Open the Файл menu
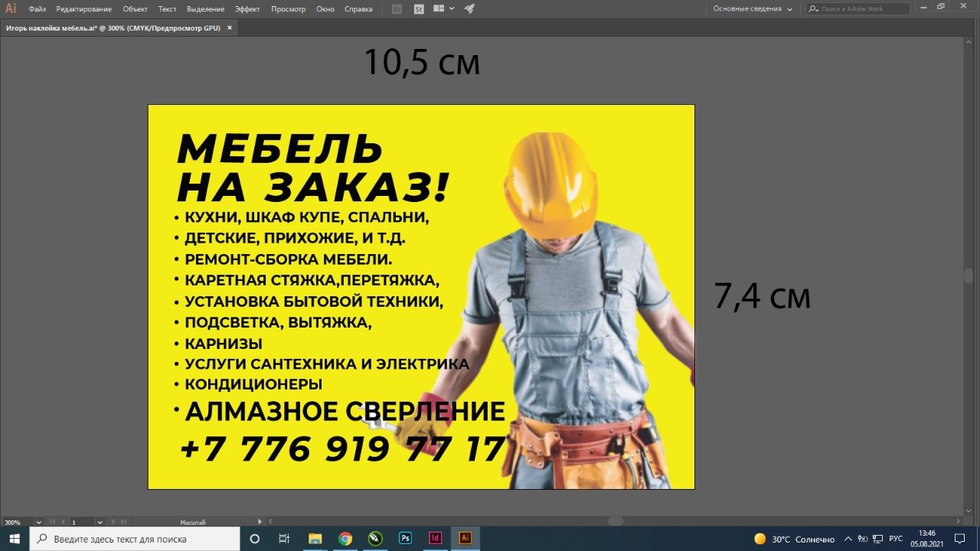The width and height of the screenshot is (980, 551). coord(37,9)
